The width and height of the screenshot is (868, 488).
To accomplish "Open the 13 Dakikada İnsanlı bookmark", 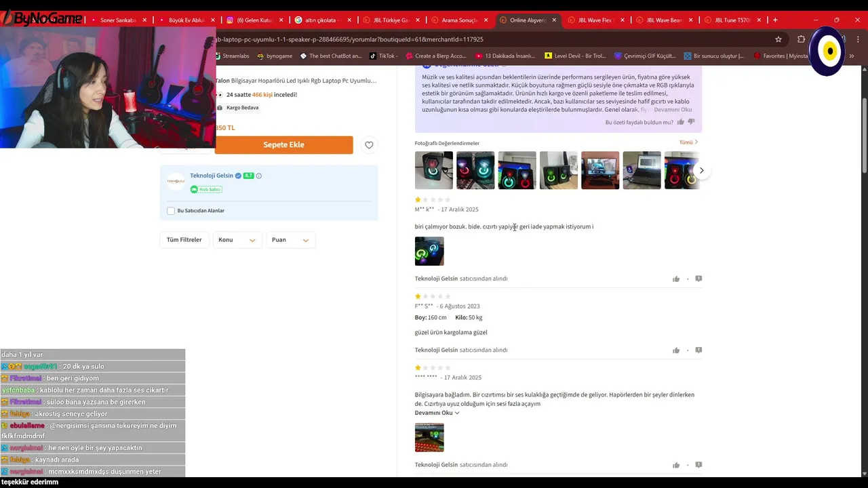I will [x=505, y=56].
